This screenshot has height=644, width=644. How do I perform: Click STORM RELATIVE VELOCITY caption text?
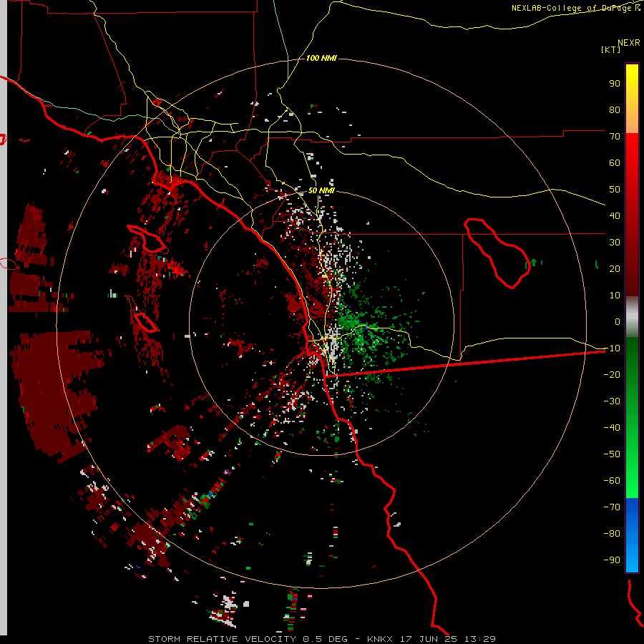coord(222,639)
